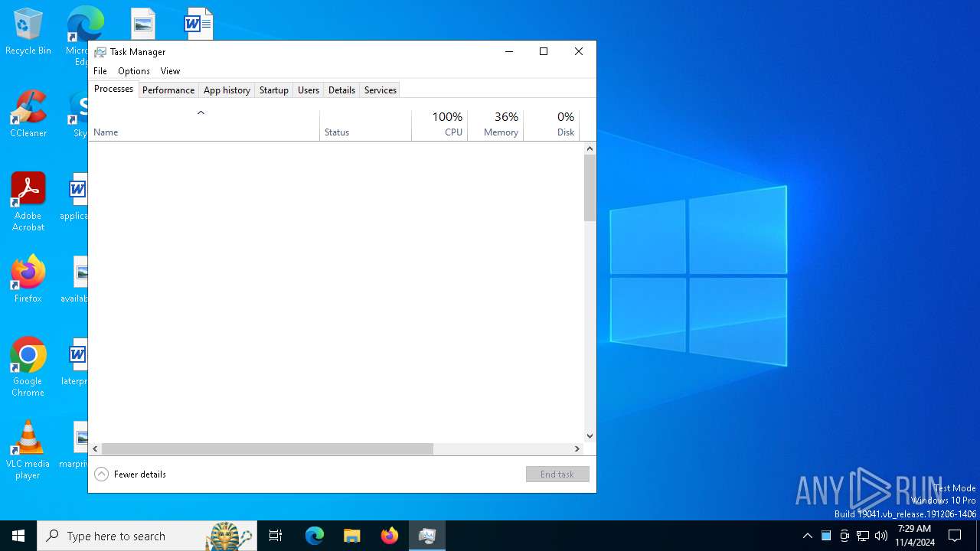Launch Microsoft Edge from the taskbar
Viewport: 980px width, 551px height.
tap(315, 536)
